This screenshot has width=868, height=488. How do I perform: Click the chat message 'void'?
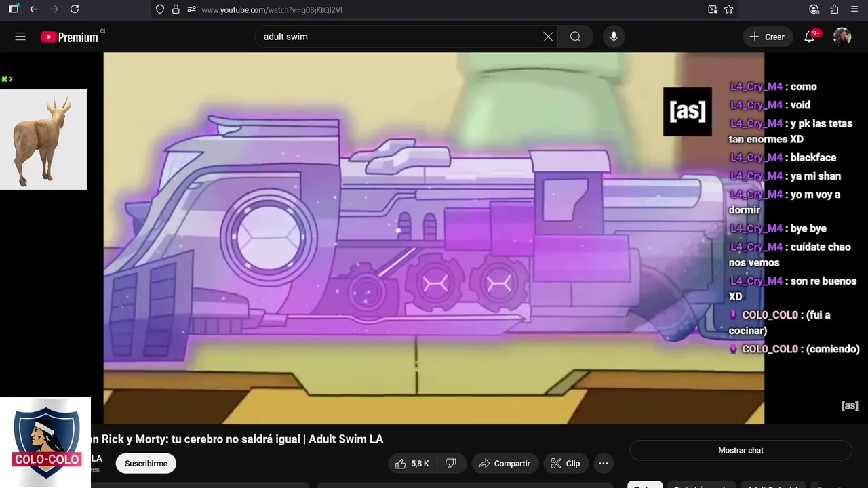pyautogui.click(x=800, y=105)
